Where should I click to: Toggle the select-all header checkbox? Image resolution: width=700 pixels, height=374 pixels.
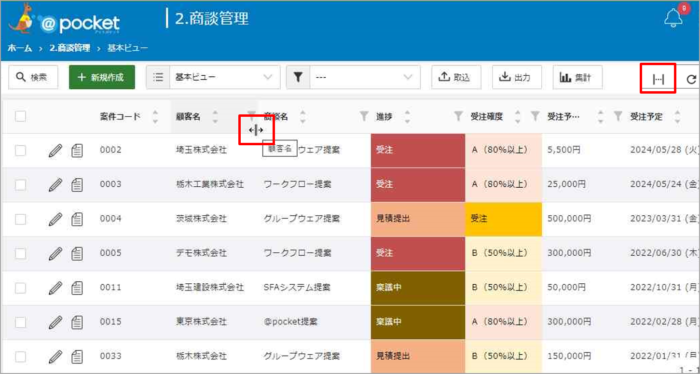click(21, 116)
